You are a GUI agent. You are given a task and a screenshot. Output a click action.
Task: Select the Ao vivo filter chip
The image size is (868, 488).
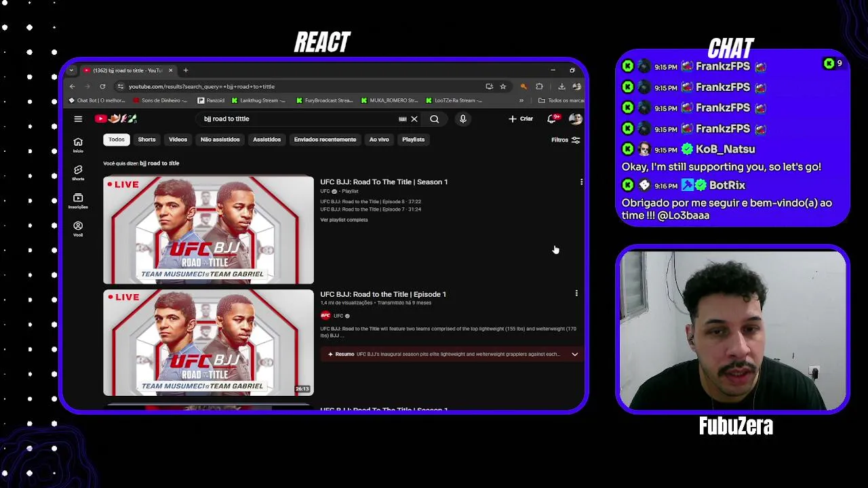pyautogui.click(x=379, y=140)
